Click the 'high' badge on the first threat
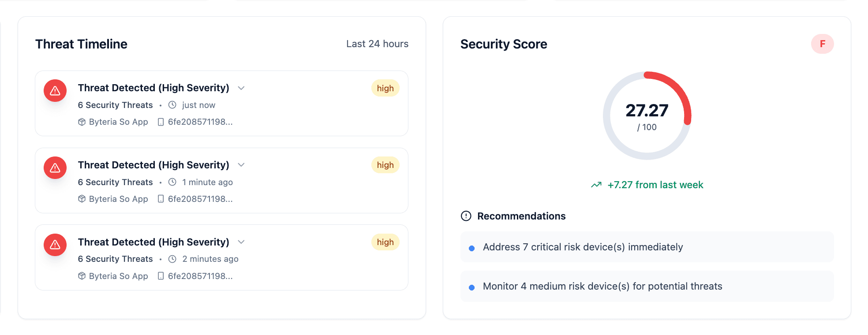This screenshot has width=868, height=335. tap(385, 88)
